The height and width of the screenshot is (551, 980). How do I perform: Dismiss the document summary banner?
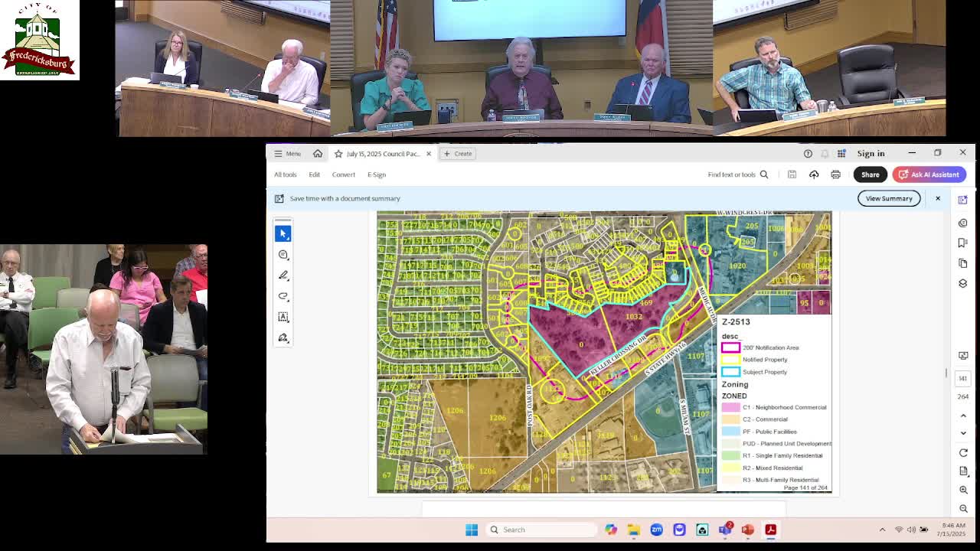pyautogui.click(x=937, y=198)
